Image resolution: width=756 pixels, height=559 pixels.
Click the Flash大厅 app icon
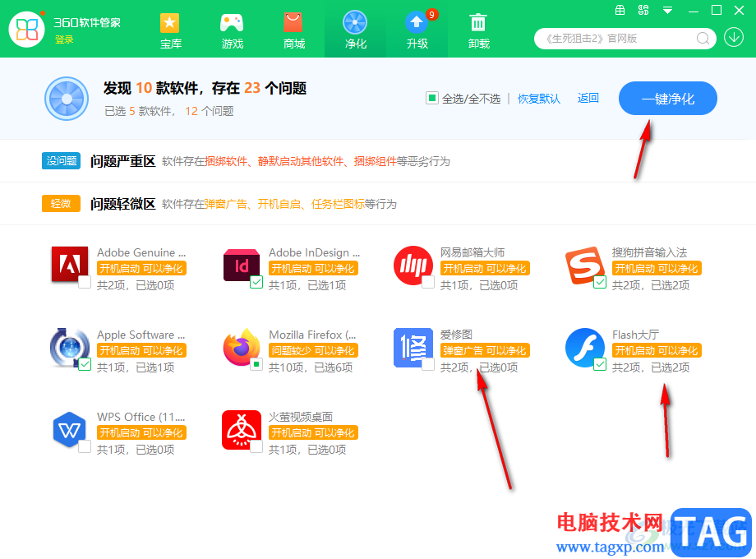coord(585,347)
